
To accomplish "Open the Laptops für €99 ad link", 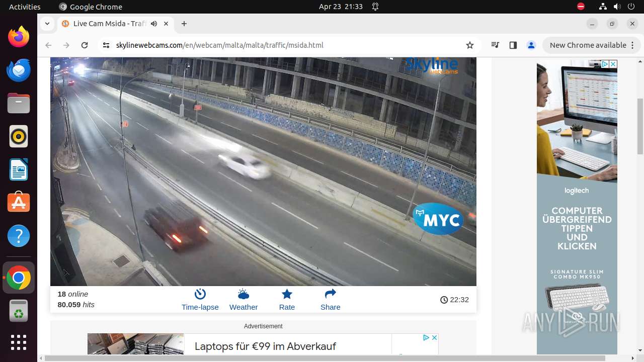I will (x=265, y=346).
